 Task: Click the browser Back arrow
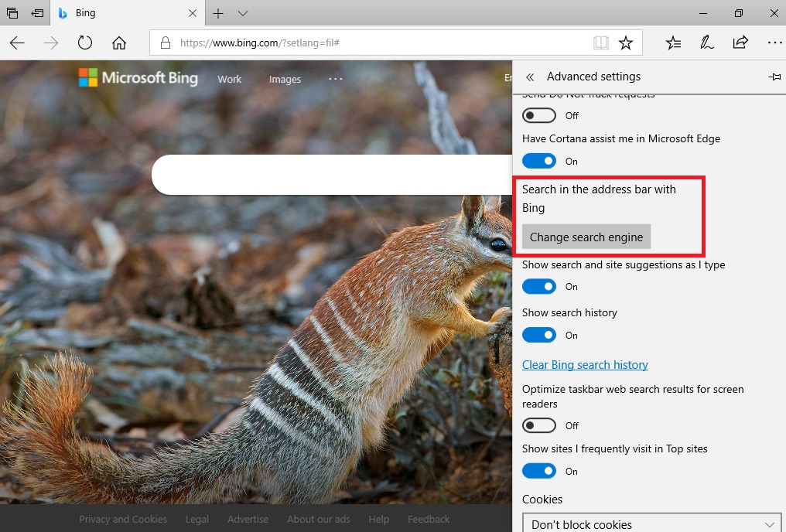(17, 43)
